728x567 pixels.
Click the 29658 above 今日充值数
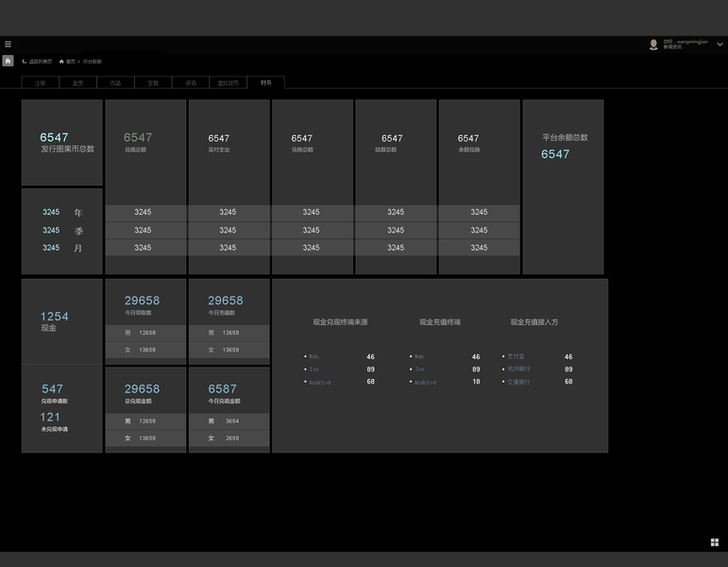(226, 301)
